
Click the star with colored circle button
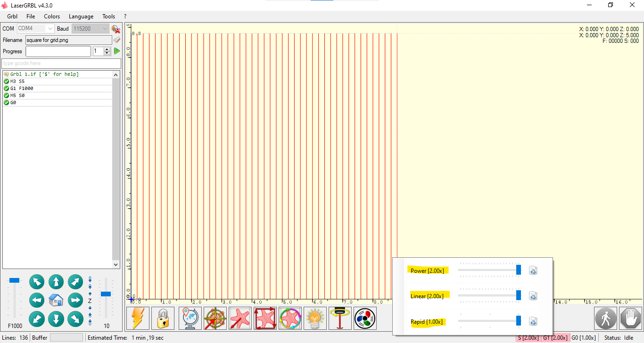[x=290, y=318]
